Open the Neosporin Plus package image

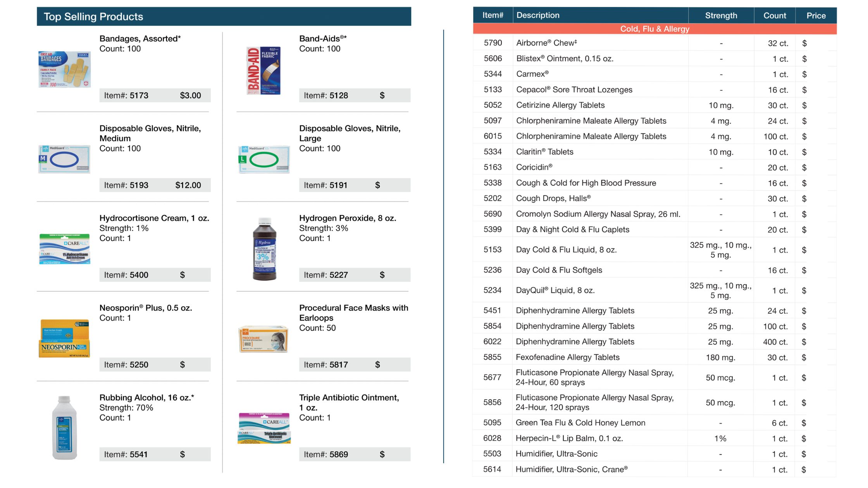(64, 338)
